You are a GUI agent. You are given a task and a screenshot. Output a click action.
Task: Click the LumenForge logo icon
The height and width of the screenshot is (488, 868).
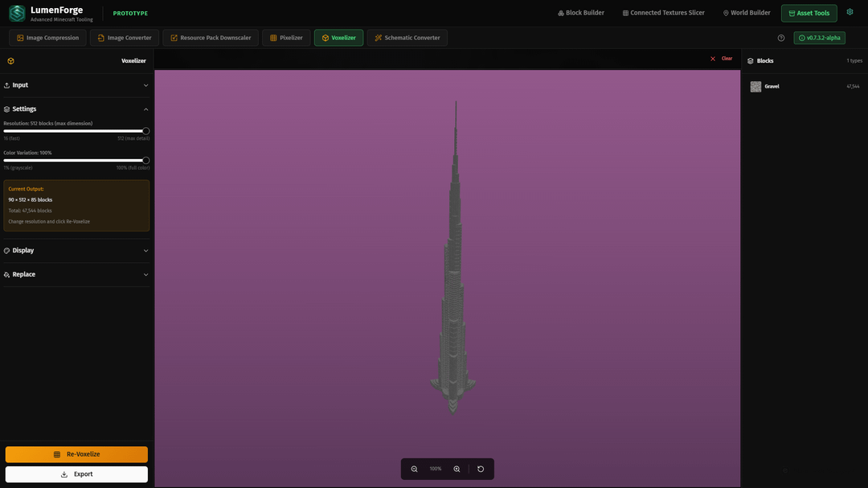[x=17, y=13]
